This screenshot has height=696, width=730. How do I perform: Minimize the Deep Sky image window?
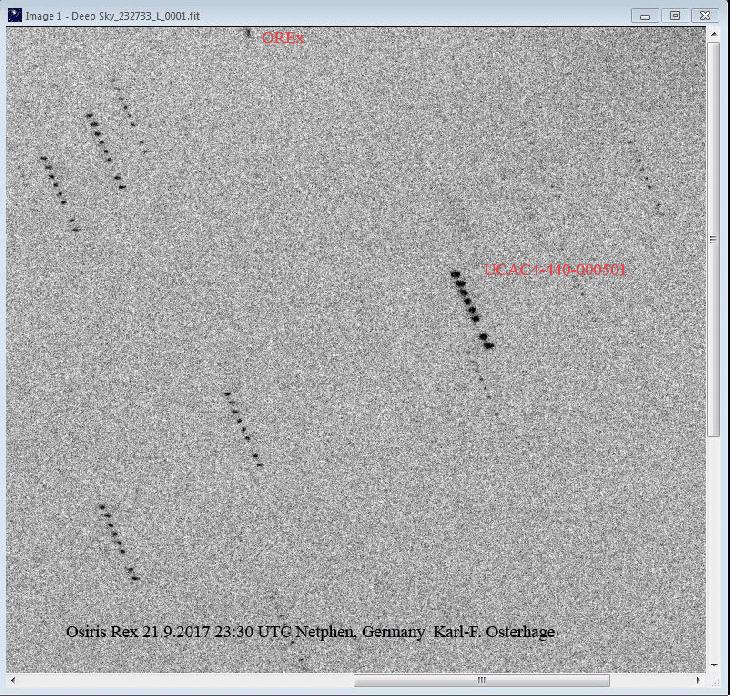tap(646, 15)
